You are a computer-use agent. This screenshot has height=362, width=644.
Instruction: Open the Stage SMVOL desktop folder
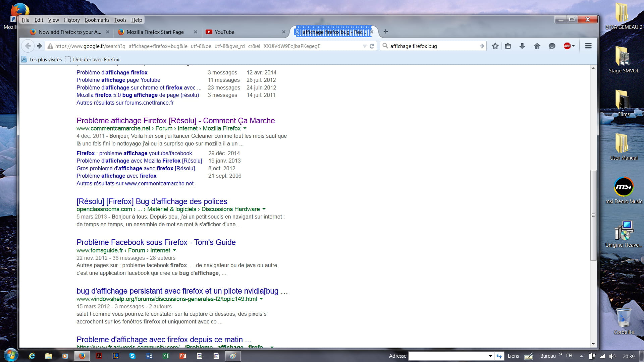tap(624, 60)
